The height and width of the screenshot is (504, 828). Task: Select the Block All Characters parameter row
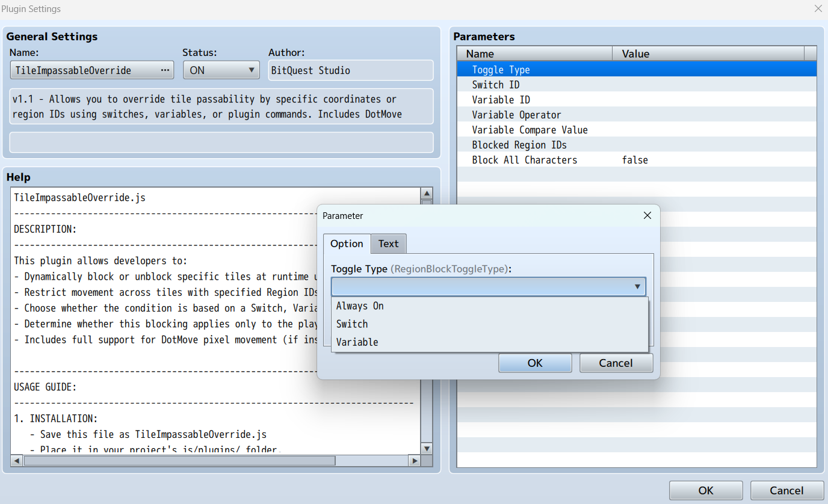pos(637,160)
